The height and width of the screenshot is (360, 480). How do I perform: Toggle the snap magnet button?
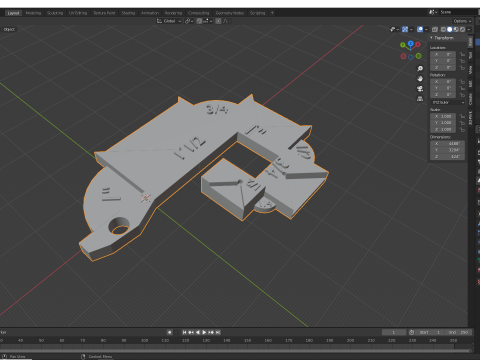pos(199,21)
